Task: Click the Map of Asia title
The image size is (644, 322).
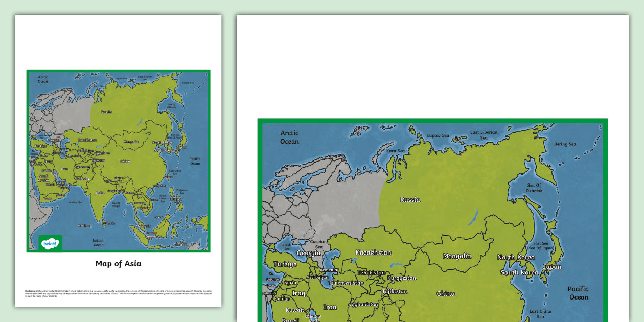Action: (x=117, y=264)
